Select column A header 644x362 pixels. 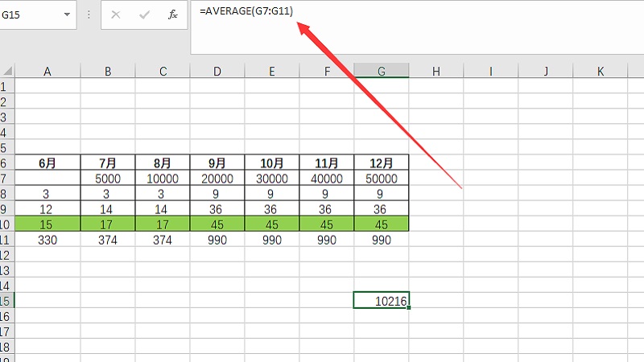click(47, 72)
